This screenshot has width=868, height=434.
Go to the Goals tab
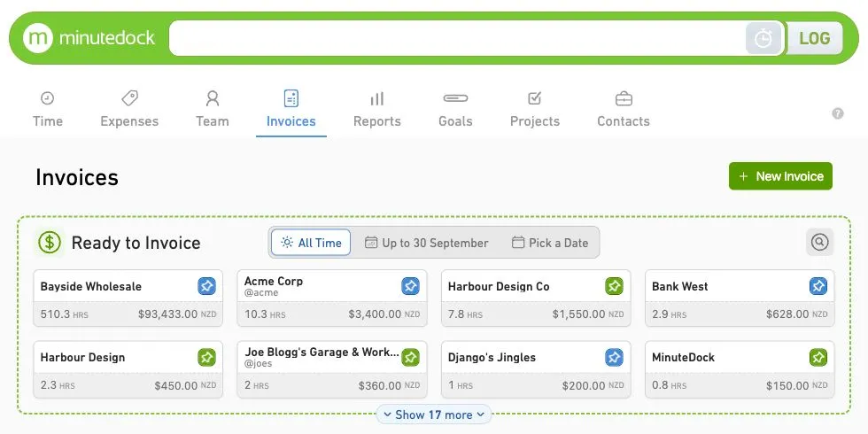point(455,110)
